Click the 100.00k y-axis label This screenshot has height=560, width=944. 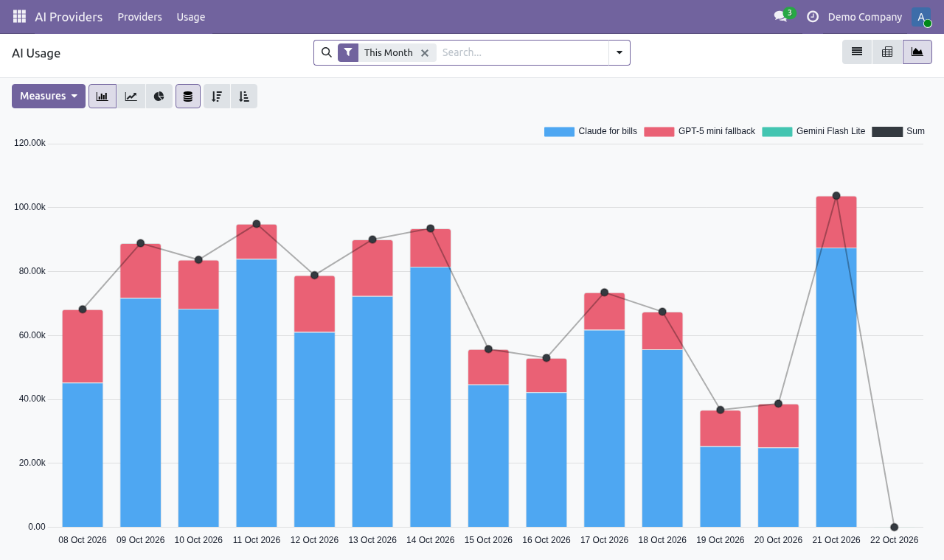pos(29,207)
